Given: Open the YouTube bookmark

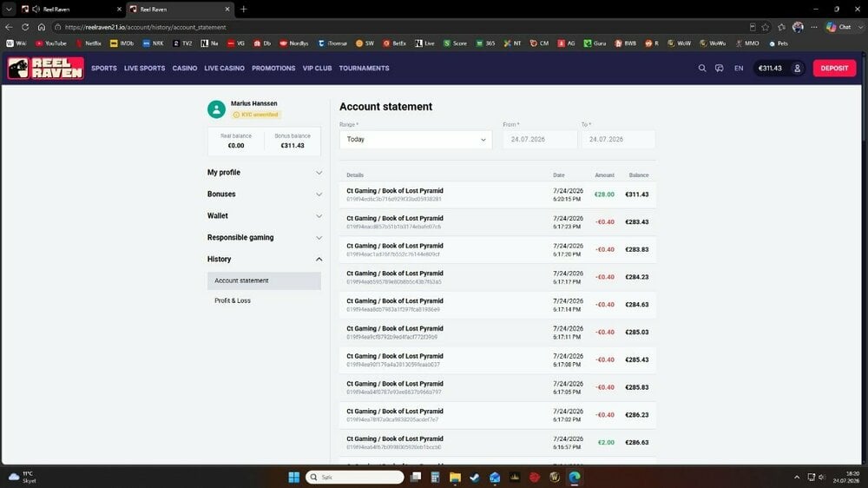Looking at the screenshot, I should 51,43.
